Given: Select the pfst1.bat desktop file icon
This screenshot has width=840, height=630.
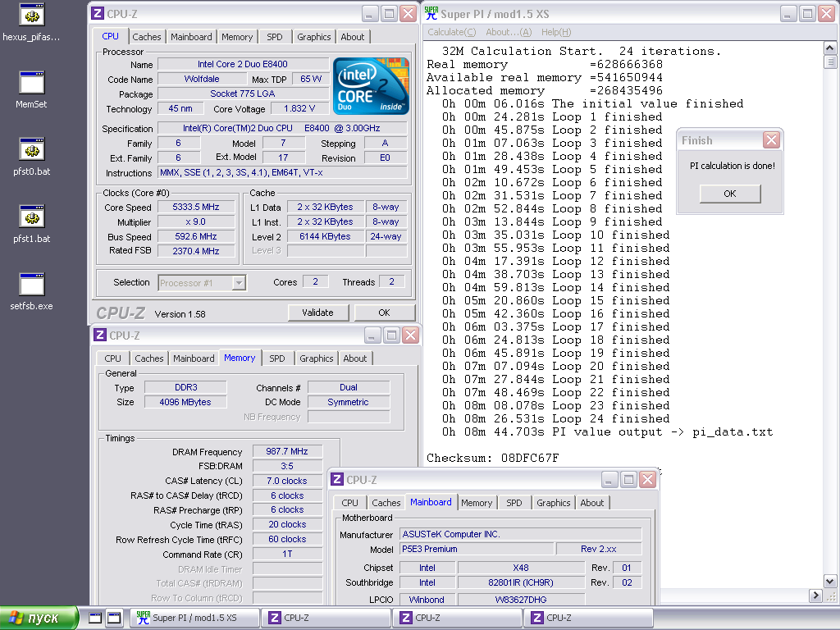Looking at the screenshot, I should [x=32, y=217].
